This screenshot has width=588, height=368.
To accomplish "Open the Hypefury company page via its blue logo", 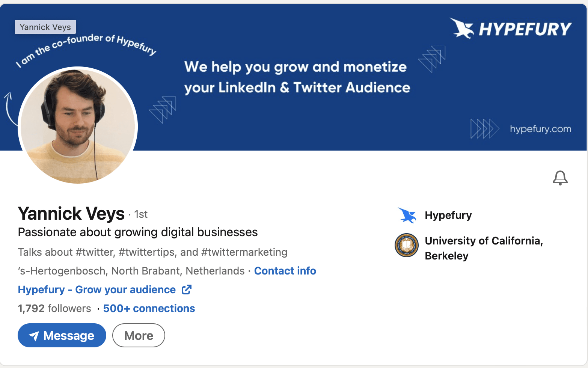I will [407, 215].
